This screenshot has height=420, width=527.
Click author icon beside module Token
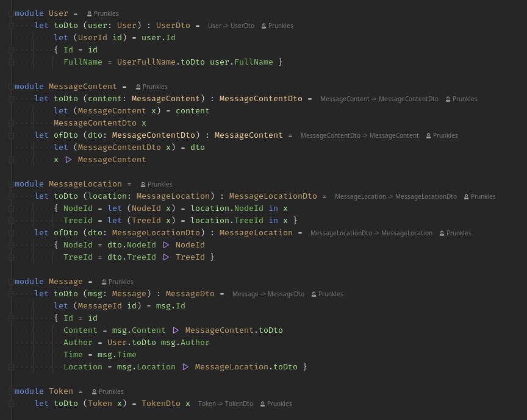[94, 392]
